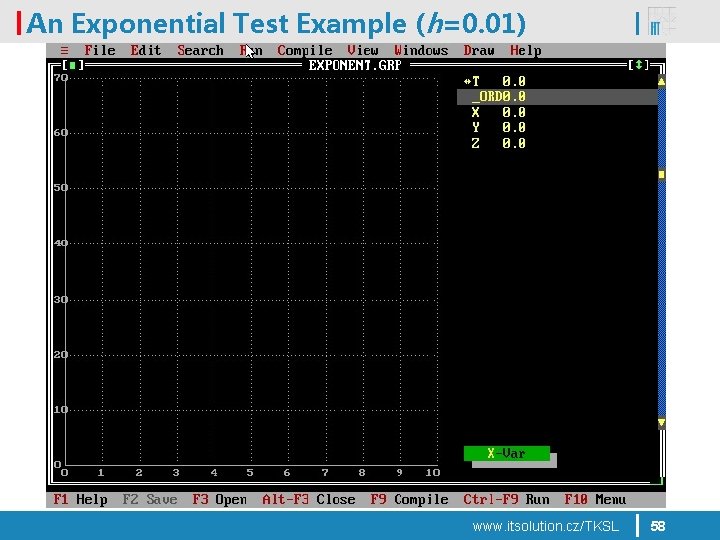Open the system menu ≡ icon
The height and width of the screenshot is (540, 720).
(x=64, y=51)
